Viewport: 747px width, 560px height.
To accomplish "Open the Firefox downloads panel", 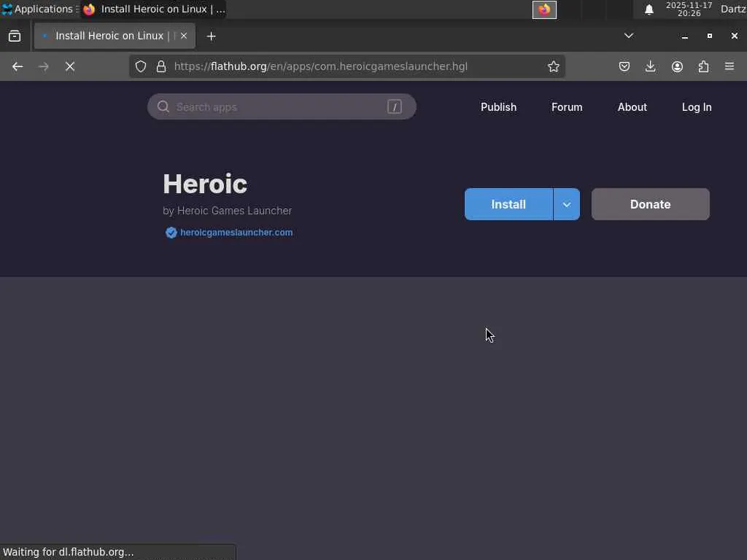I will [x=650, y=66].
